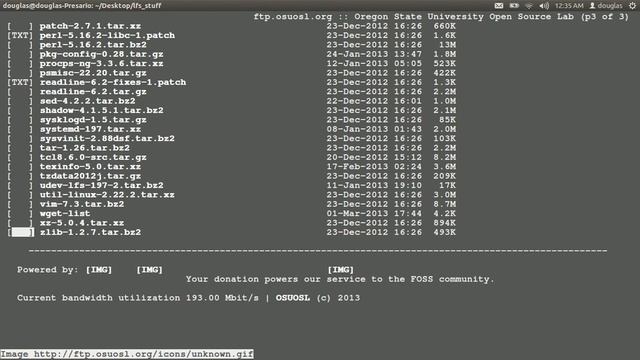
Task: Click vim-7.3.tar.bz2 link
Action: point(82,204)
